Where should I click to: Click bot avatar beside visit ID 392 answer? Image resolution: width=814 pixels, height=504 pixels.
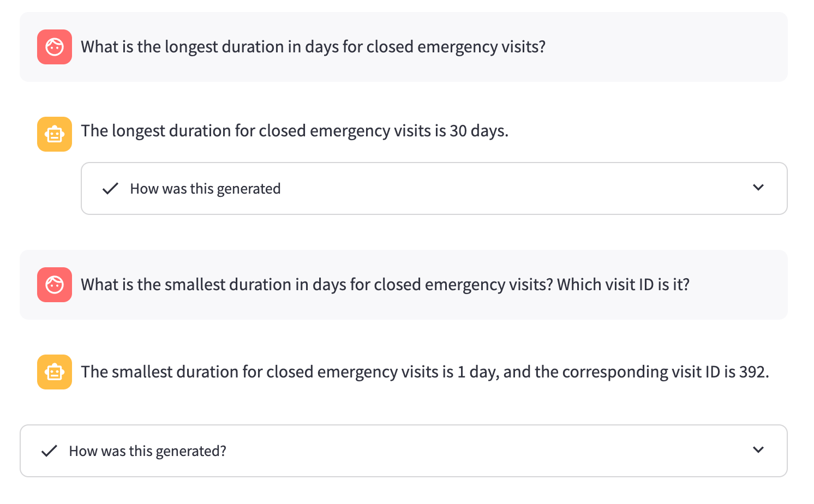[55, 372]
